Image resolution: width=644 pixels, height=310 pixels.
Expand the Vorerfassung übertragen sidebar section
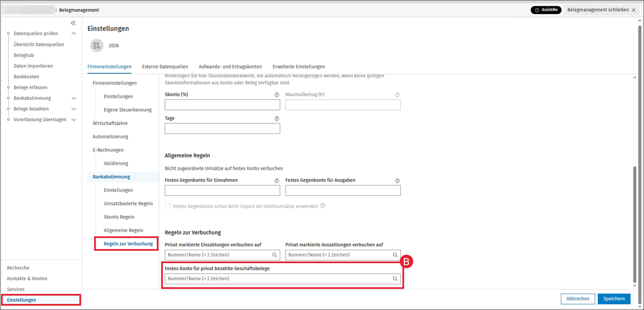(74, 119)
